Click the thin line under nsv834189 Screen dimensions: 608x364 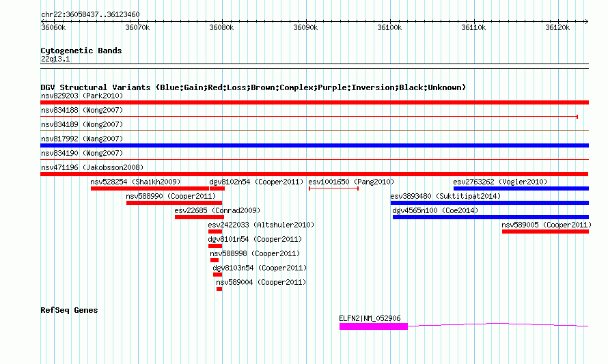tap(314, 131)
